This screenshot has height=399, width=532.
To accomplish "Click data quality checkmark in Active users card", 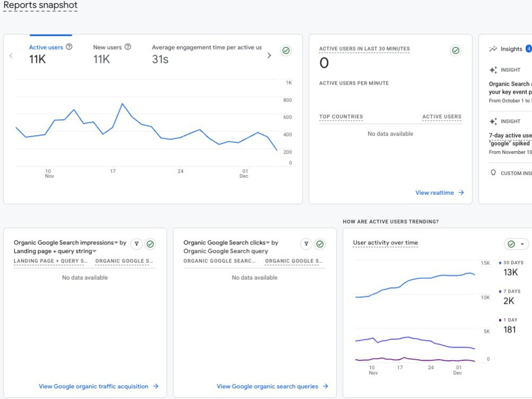I will click(x=286, y=50).
